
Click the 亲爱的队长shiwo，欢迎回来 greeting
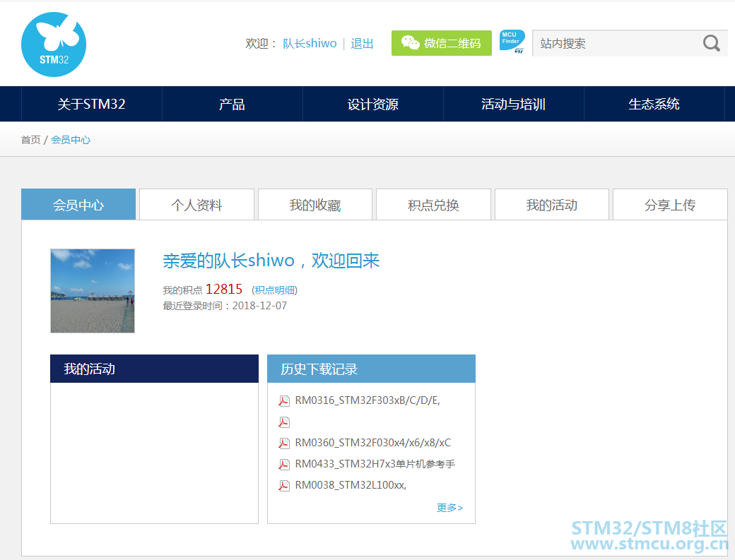click(x=271, y=261)
